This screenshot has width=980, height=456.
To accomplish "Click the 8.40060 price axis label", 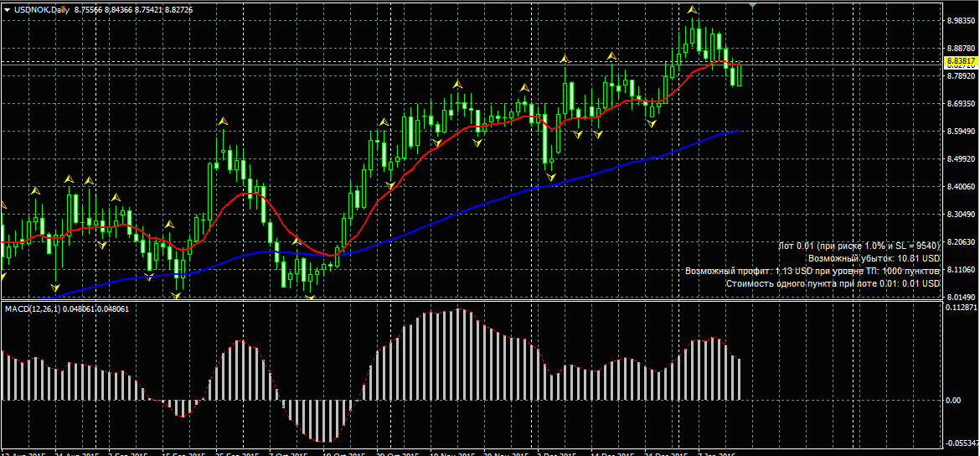I will [962, 186].
